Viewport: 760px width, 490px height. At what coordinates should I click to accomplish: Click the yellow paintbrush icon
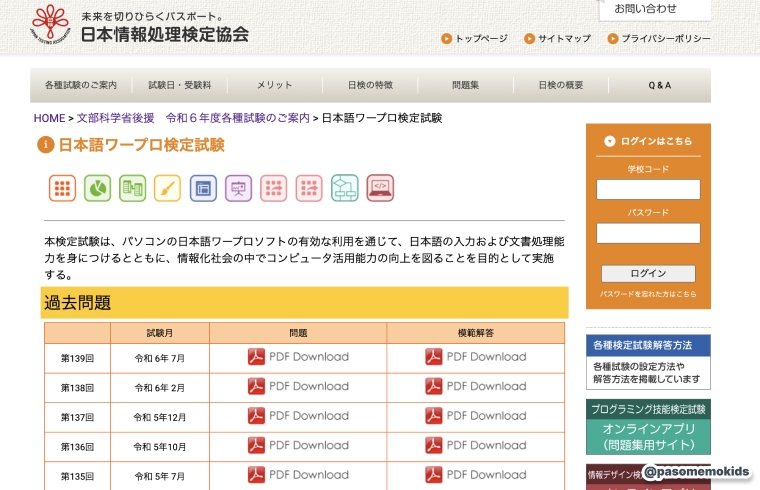(x=167, y=188)
